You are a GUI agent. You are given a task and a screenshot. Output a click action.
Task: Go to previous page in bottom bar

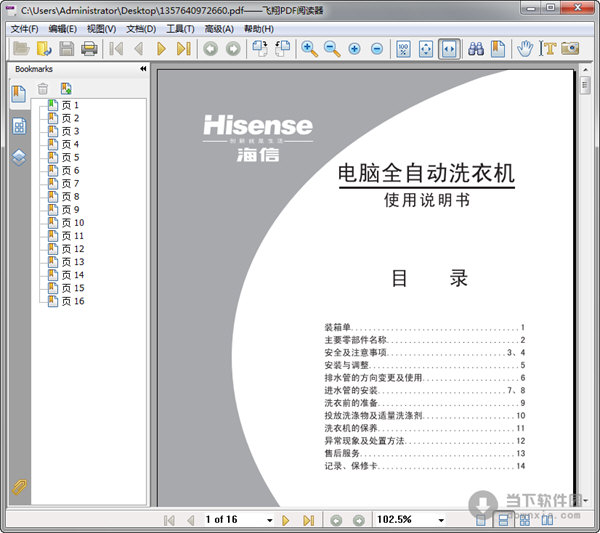(191, 520)
